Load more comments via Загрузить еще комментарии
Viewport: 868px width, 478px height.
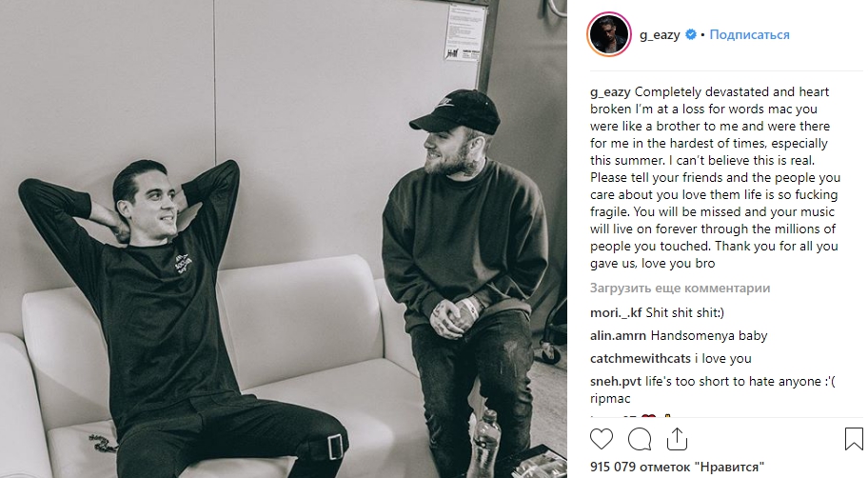coord(680,288)
